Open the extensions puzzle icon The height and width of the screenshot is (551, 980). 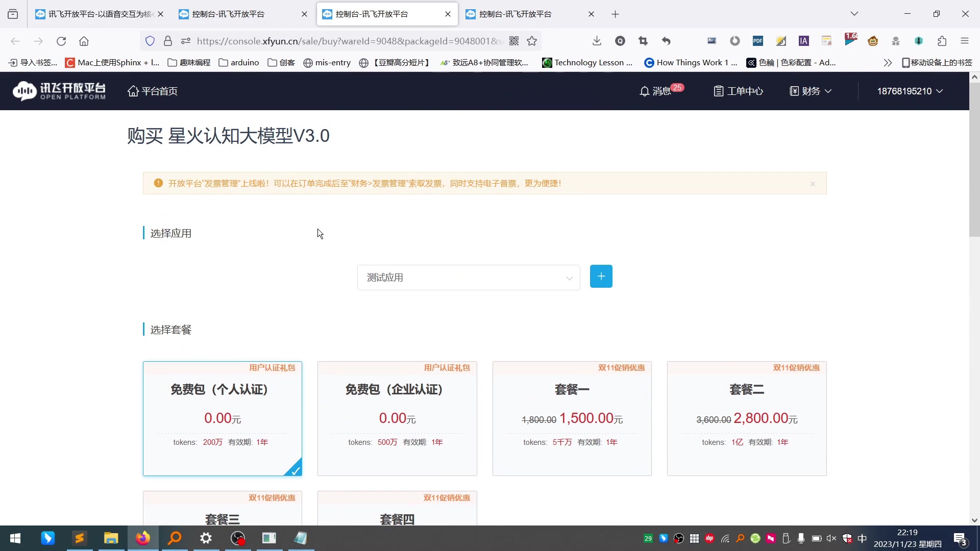click(942, 41)
